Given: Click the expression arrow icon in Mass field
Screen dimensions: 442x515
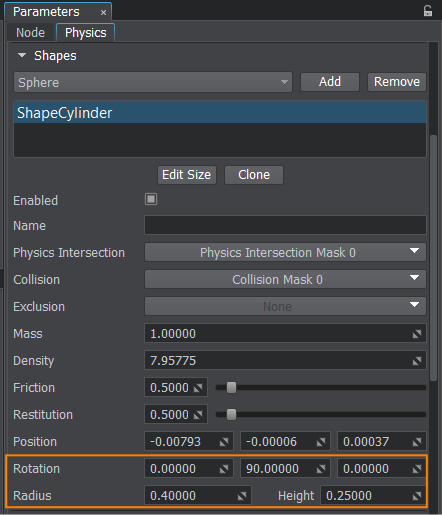Looking at the screenshot, I should pos(417,334).
